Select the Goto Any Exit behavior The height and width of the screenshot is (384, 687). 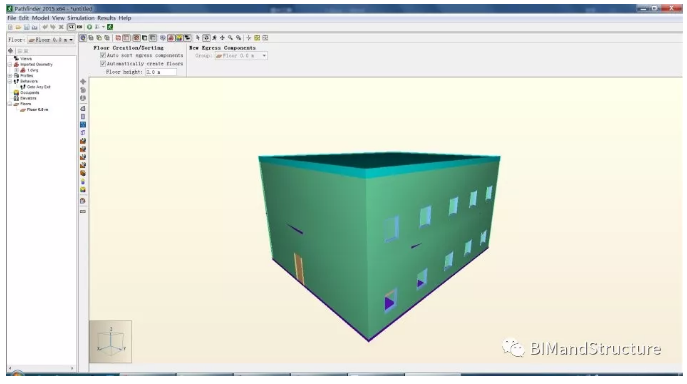(x=39, y=87)
